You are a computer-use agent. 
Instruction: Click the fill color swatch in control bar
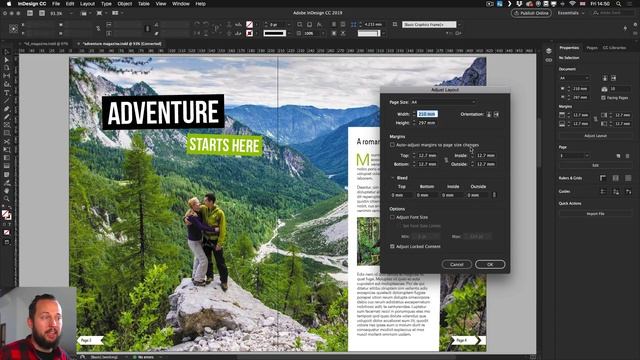(x=249, y=24)
